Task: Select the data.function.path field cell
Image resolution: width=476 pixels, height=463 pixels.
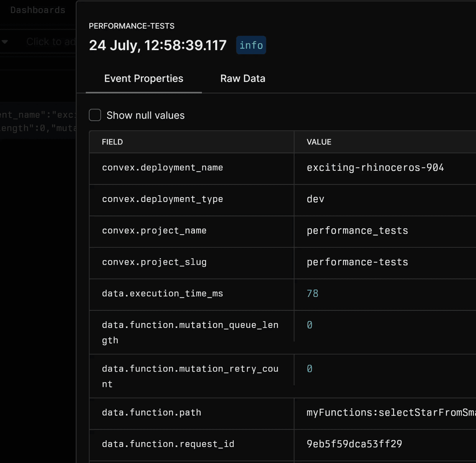Action: pyautogui.click(x=151, y=413)
